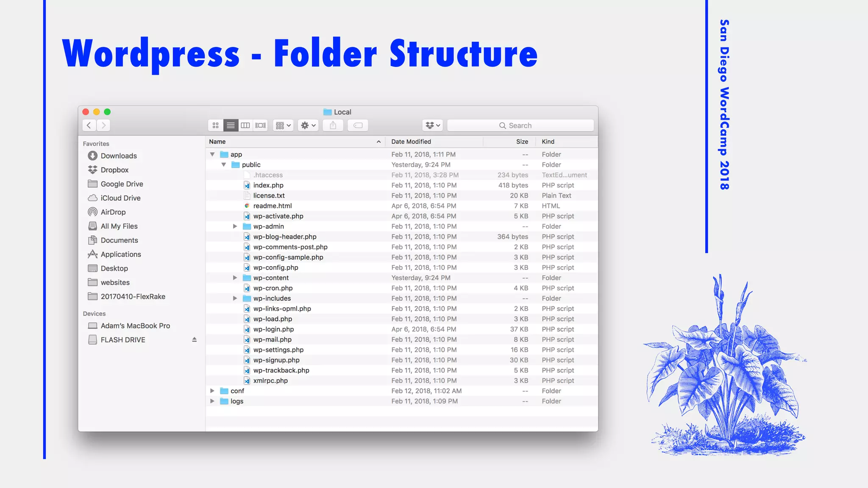Open Documents in the sidebar

tap(113, 240)
